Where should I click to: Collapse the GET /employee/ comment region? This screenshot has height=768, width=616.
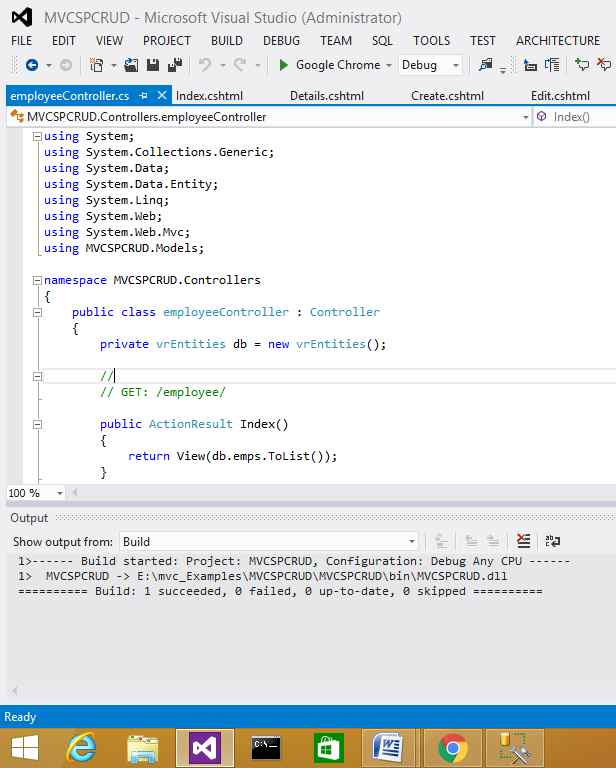pos(37,376)
